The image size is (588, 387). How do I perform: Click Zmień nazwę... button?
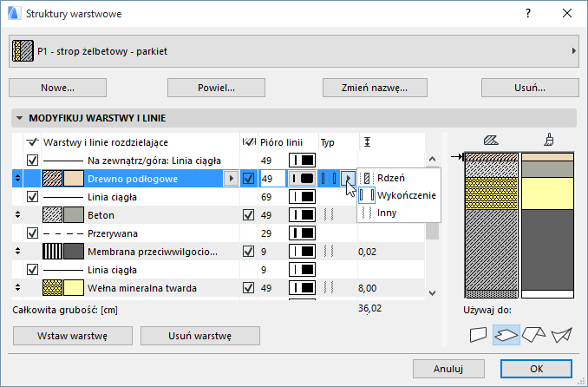coord(375,88)
